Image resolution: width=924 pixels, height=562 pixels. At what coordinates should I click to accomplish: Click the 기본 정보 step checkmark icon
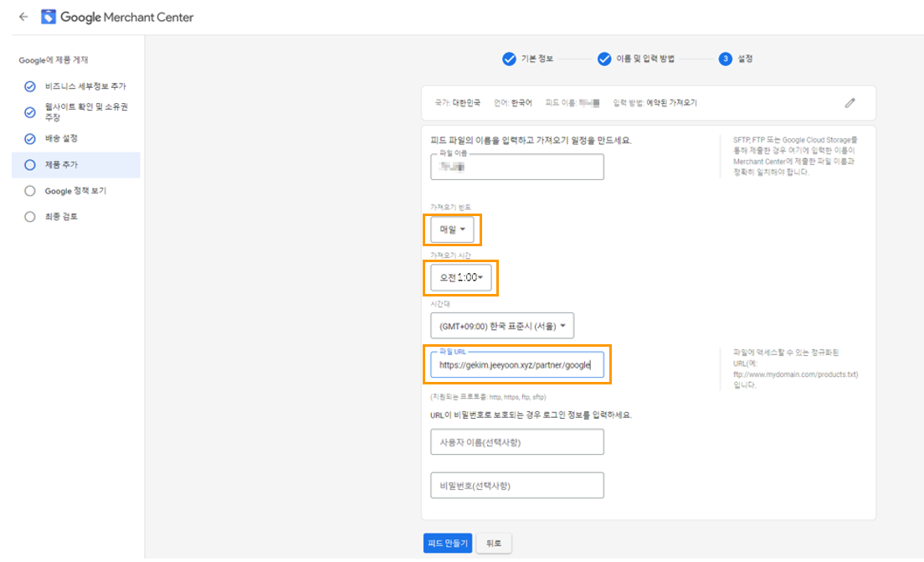pyautogui.click(x=509, y=59)
